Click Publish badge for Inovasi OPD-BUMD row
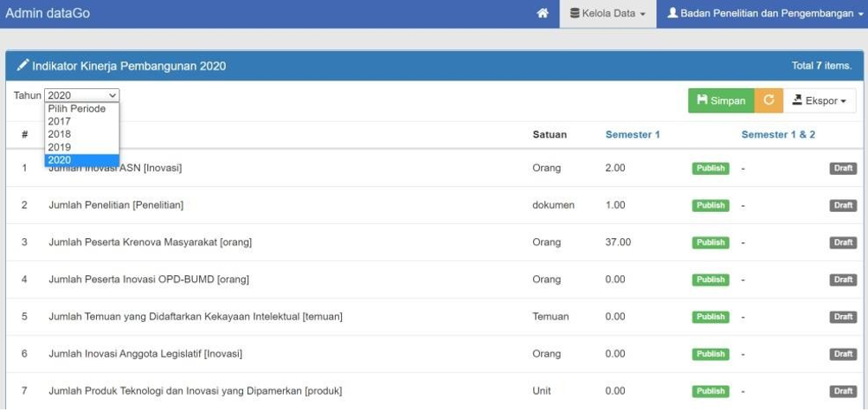This screenshot has width=868, height=412. coord(710,280)
